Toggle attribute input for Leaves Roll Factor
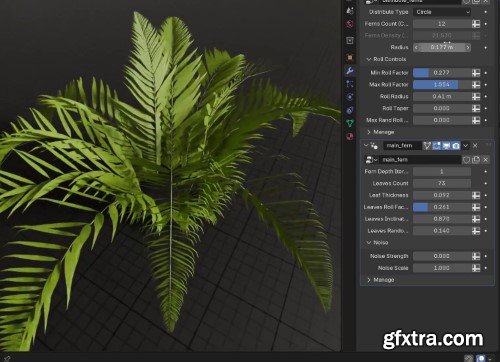Screen dimensions: 500x362 click(476, 207)
